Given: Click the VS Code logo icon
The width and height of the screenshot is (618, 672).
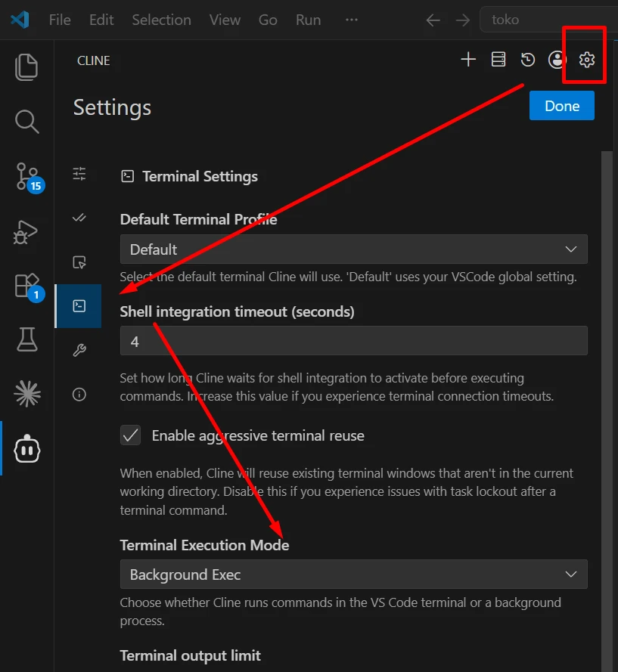Looking at the screenshot, I should point(20,20).
